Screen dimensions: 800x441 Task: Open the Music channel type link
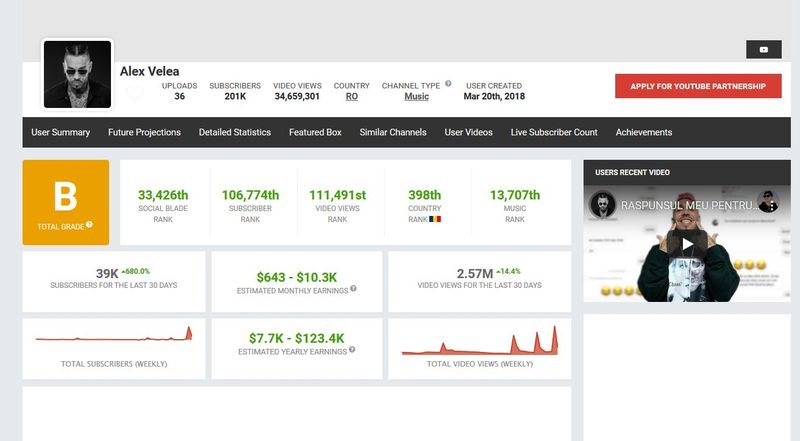tap(416, 97)
